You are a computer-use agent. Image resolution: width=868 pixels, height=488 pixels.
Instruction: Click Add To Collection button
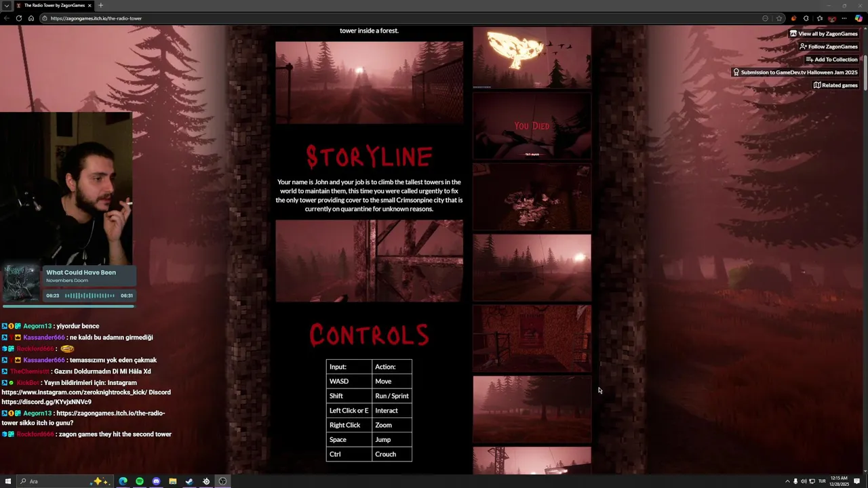tap(831, 60)
